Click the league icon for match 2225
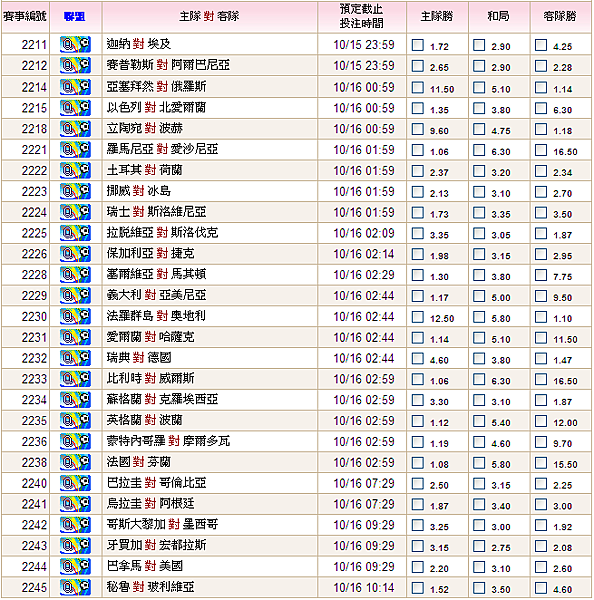The image size is (594, 600). click(x=75, y=233)
